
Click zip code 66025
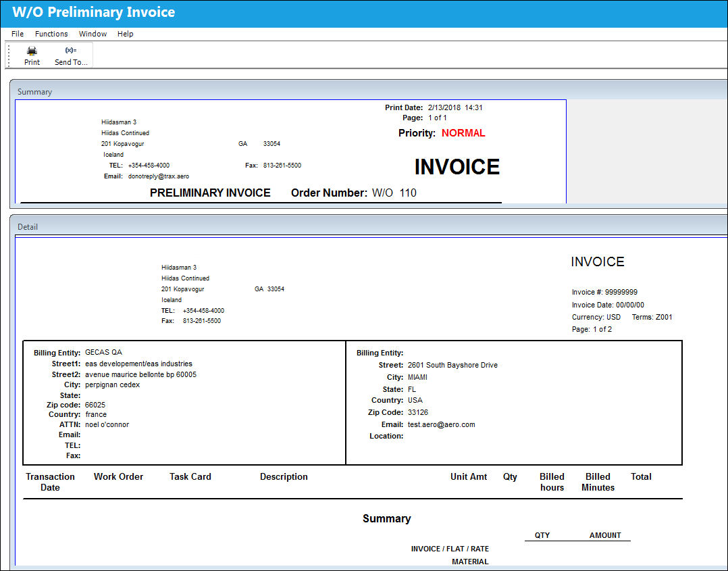click(95, 405)
